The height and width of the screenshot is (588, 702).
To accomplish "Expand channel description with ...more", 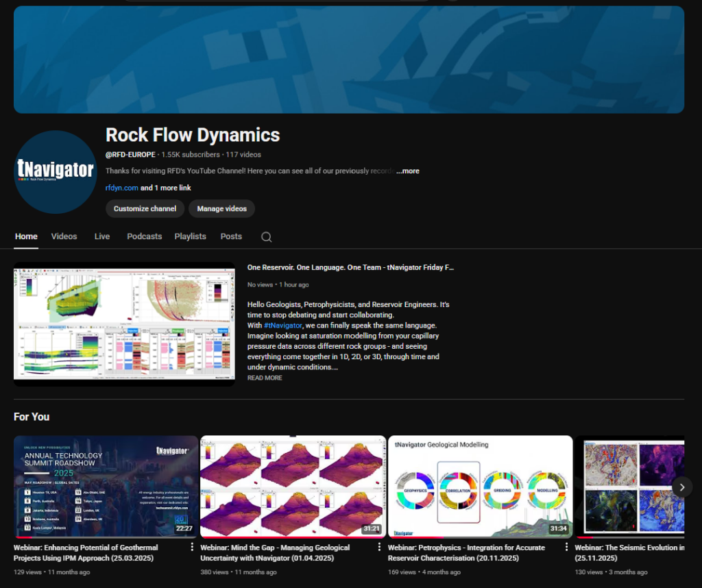I will (x=408, y=171).
